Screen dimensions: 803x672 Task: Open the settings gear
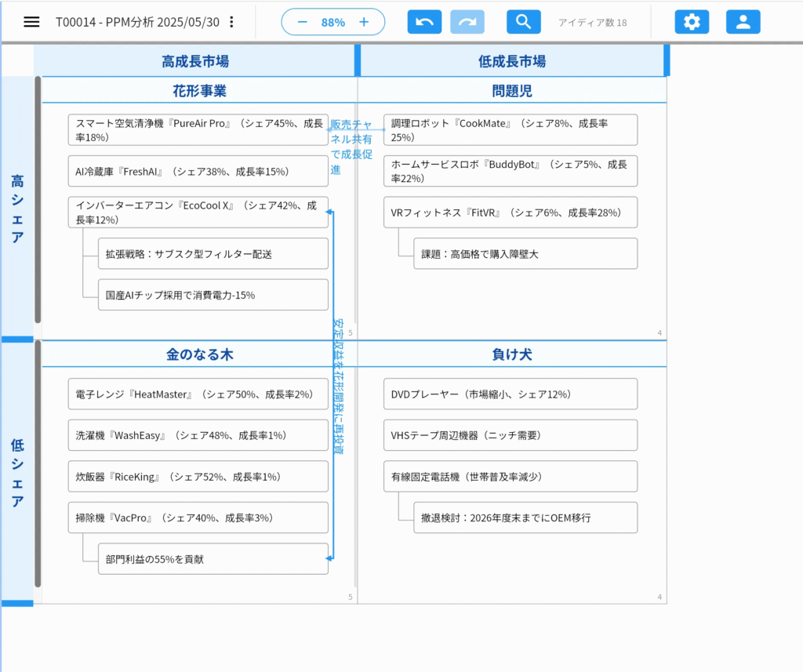click(x=692, y=22)
